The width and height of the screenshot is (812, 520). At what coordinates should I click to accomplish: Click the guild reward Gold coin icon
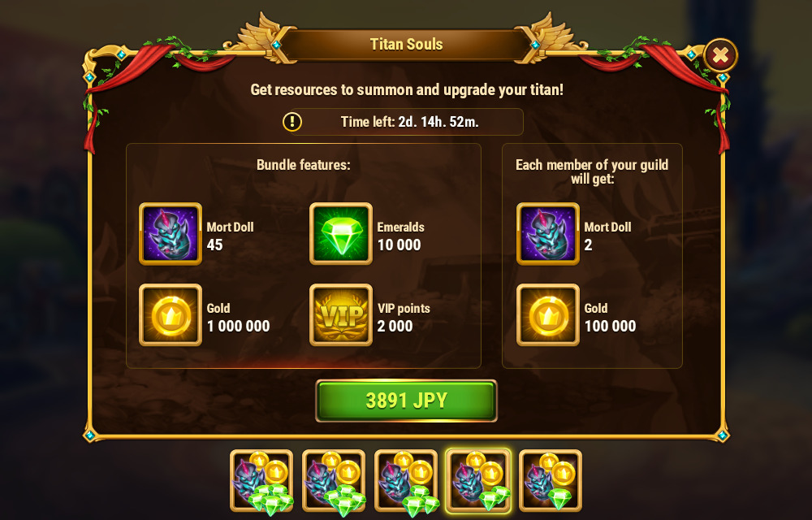[548, 315]
